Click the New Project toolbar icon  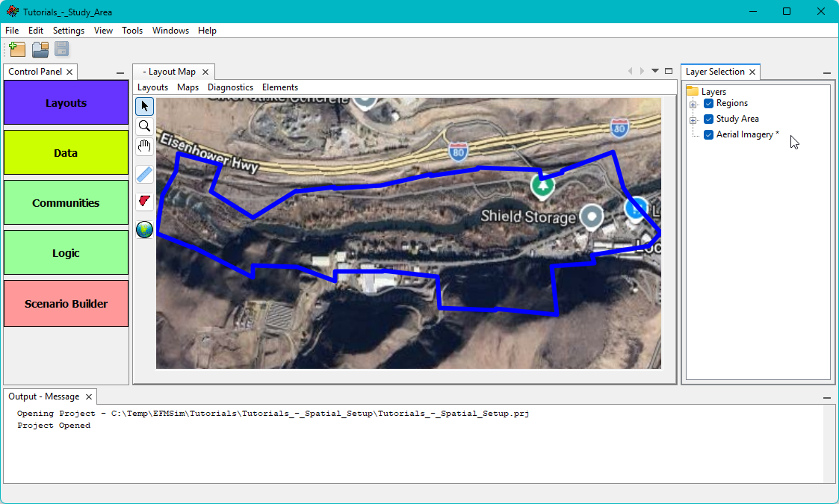pyautogui.click(x=17, y=50)
